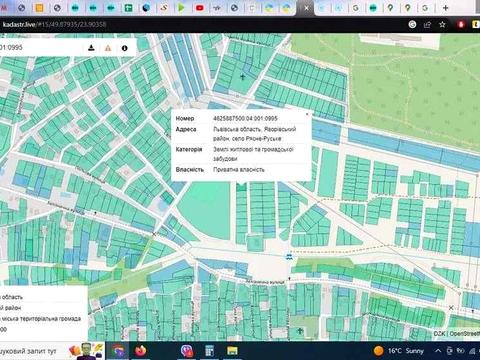Switch to the orange square-icon tab
The height and width of the screenshot is (360, 480).
pos(39,8)
